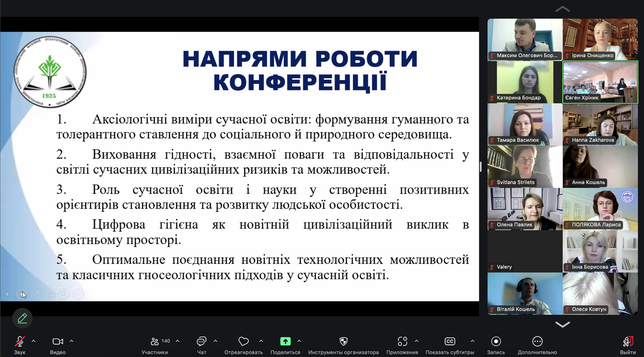Viewport: 644px width, 357px height.
Task: Expand audio options arrow next to Звук
Action: [x=34, y=341]
